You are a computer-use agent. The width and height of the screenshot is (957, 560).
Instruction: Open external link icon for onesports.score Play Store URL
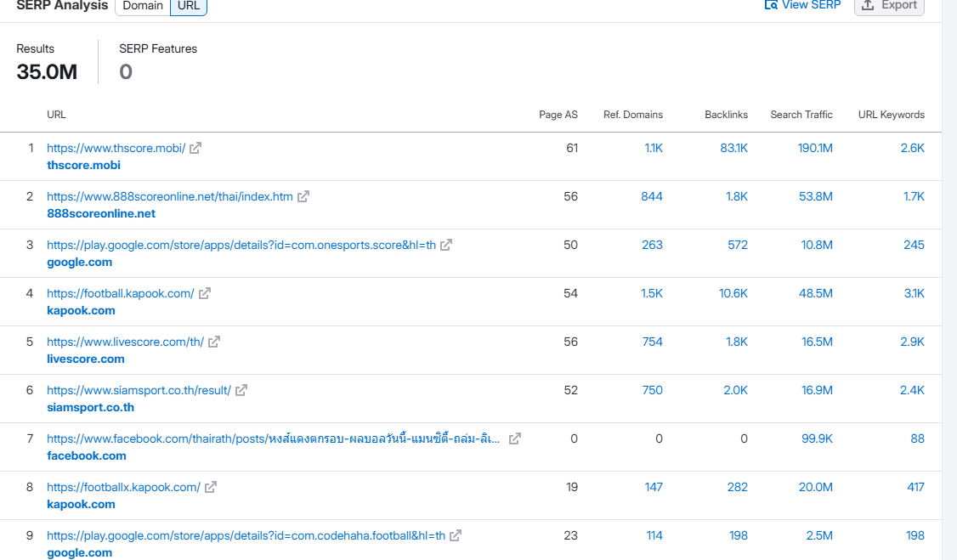coord(446,245)
